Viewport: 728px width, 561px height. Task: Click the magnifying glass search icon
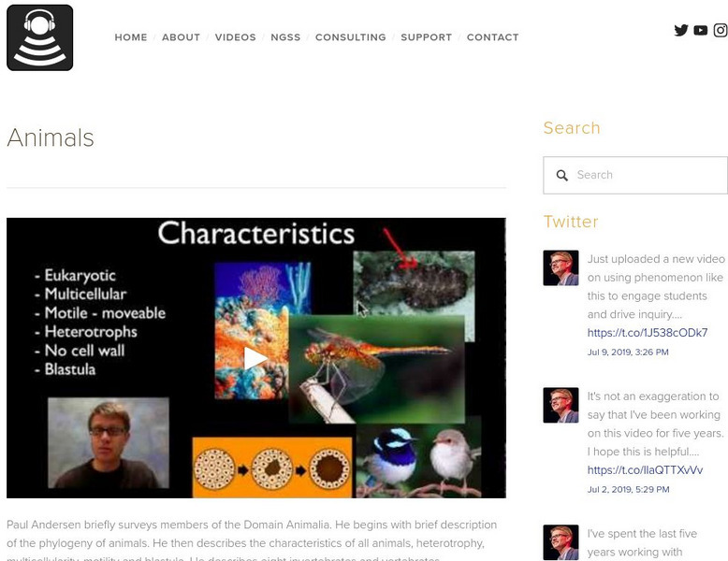[562, 175]
